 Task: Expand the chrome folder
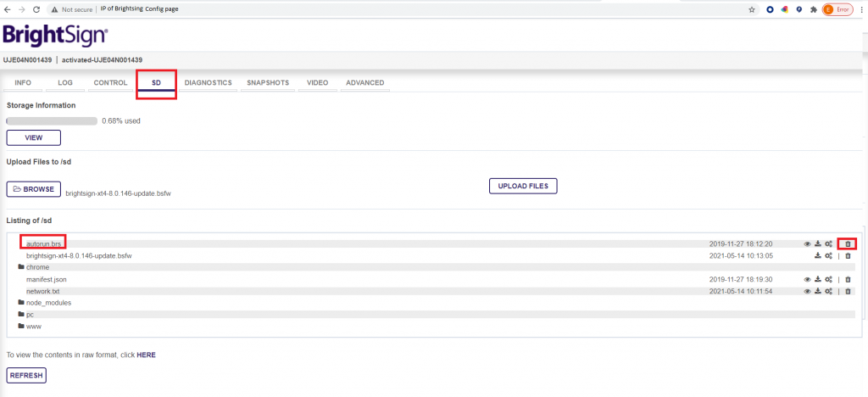coord(37,267)
